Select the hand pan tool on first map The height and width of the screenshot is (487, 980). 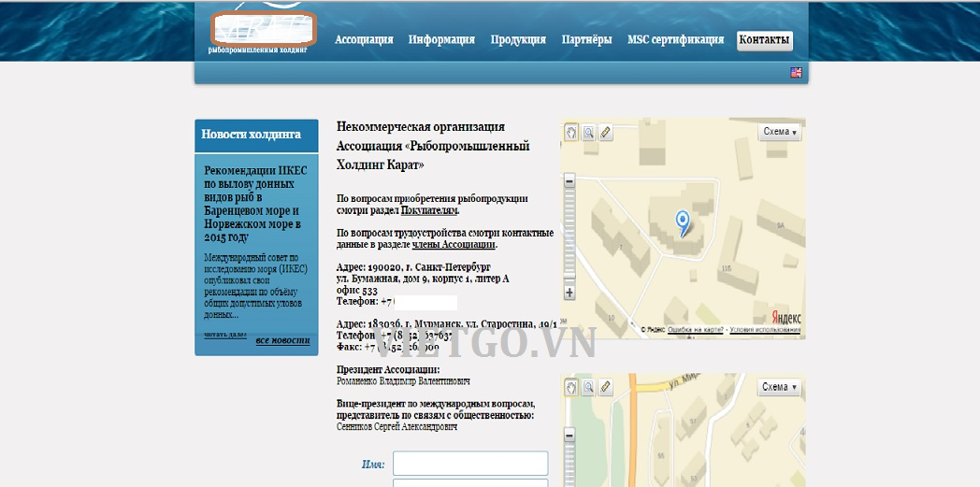pos(571,133)
